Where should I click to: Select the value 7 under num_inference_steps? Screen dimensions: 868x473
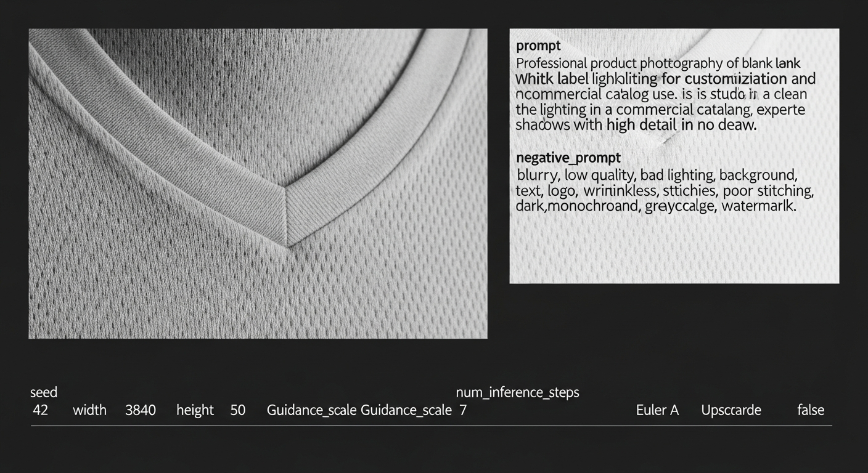[x=463, y=410]
